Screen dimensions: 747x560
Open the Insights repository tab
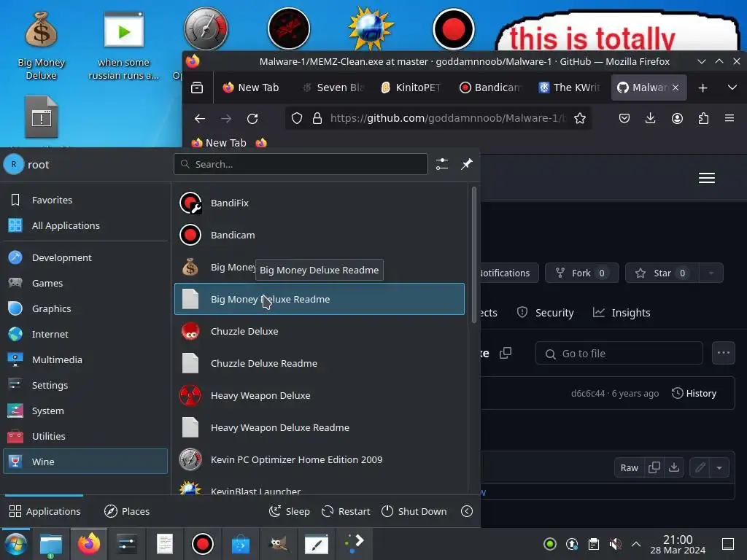(622, 312)
